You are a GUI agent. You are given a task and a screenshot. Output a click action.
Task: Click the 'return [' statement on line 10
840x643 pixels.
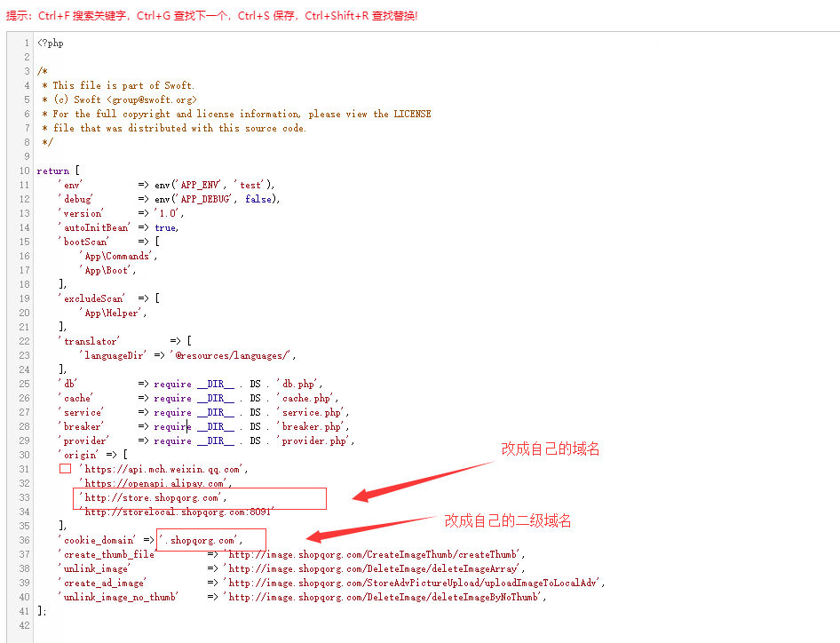[59, 171]
